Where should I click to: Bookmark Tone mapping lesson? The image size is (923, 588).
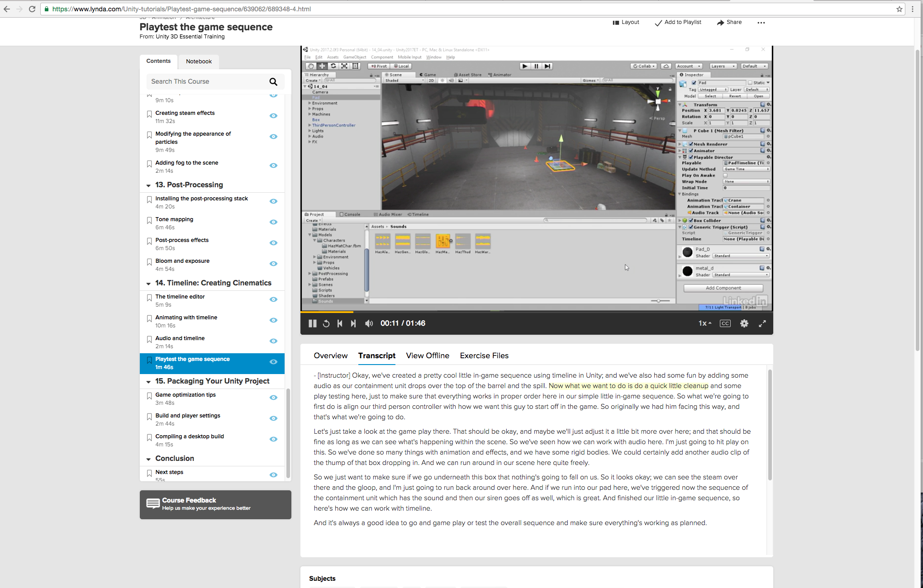pos(149,220)
